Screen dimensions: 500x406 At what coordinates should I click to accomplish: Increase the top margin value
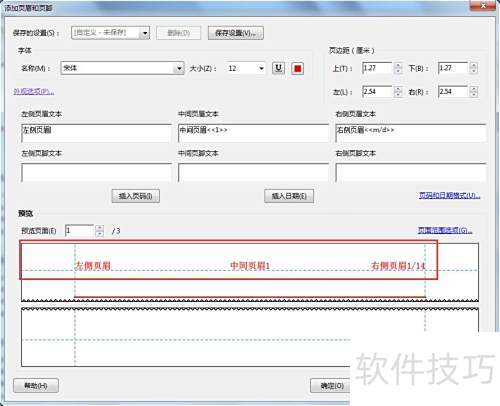(x=397, y=65)
